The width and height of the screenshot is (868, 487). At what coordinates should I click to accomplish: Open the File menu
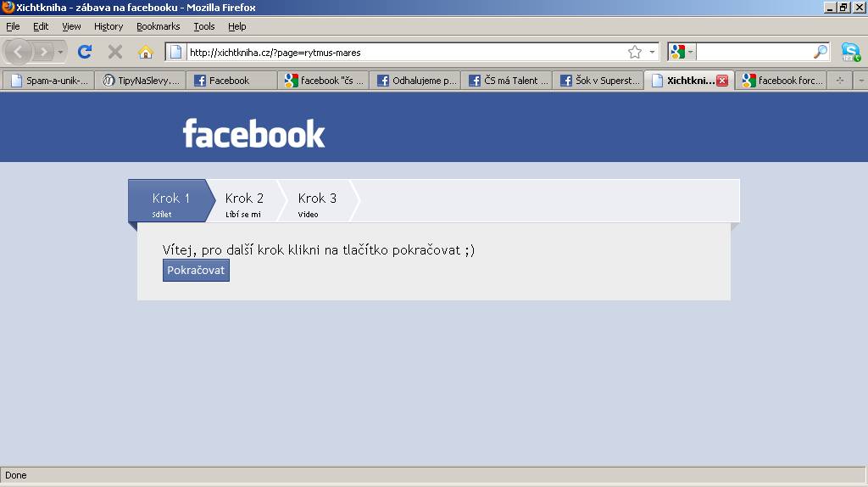(13, 26)
